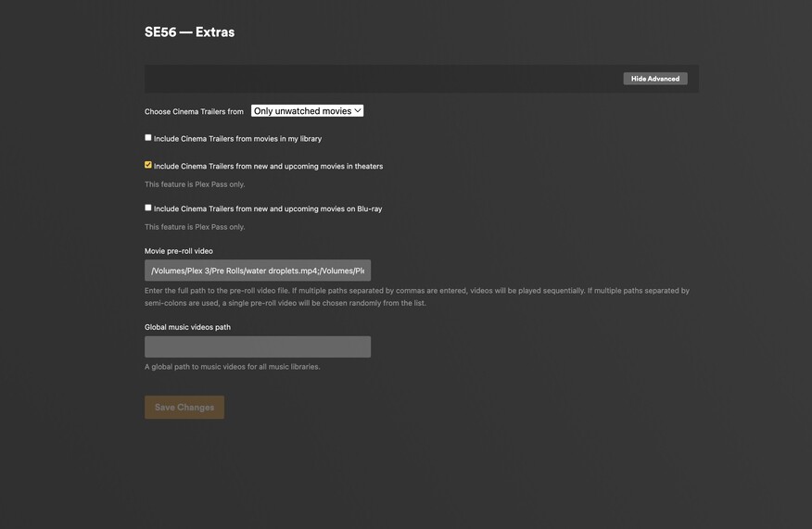Focus the Movie pre-roll video path field

pos(258,271)
